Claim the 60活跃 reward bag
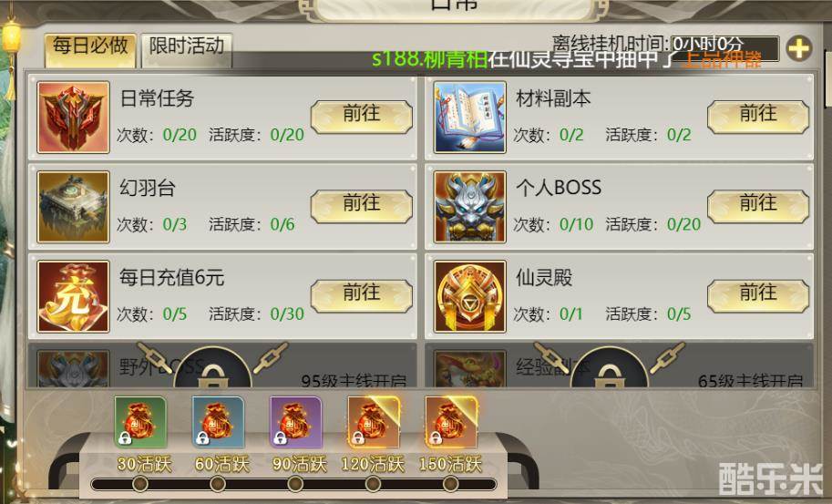 pos(218,422)
